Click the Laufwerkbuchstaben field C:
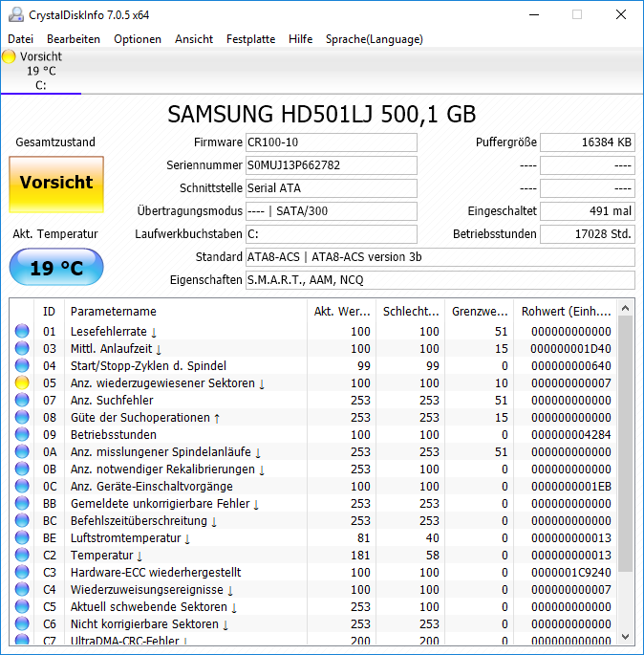644x655 pixels. (332, 234)
